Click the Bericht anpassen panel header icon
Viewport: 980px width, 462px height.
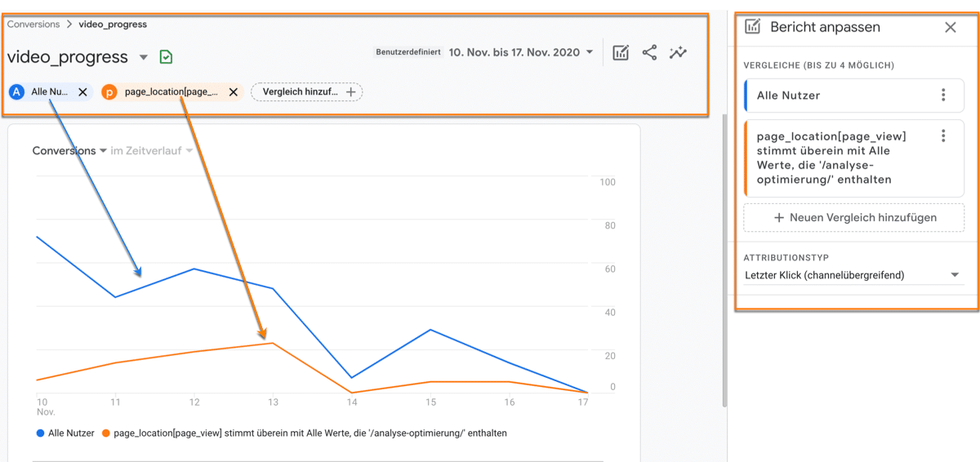click(753, 26)
